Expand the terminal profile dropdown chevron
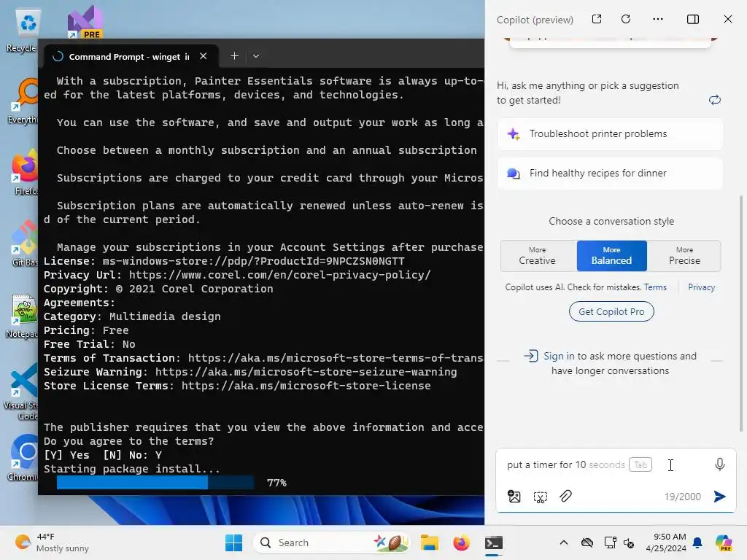Image resolution: width=747 pixels, height=560 pixels. 256,56
